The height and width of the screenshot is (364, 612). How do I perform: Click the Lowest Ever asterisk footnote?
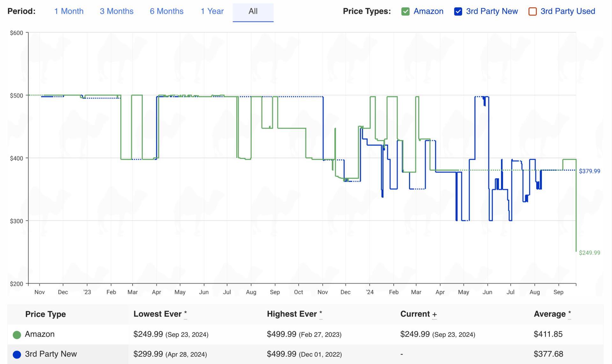(x=185, y=313)
